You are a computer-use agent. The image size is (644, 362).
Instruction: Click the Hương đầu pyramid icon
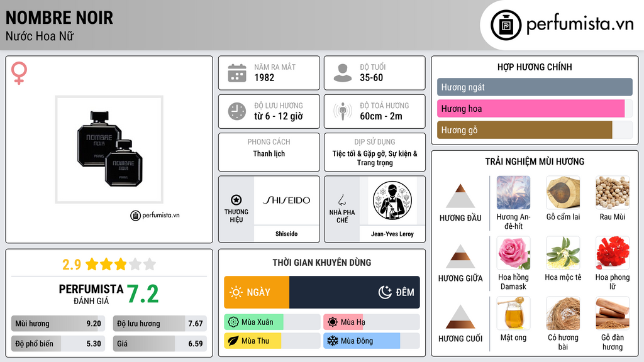(x=460, y=196)
